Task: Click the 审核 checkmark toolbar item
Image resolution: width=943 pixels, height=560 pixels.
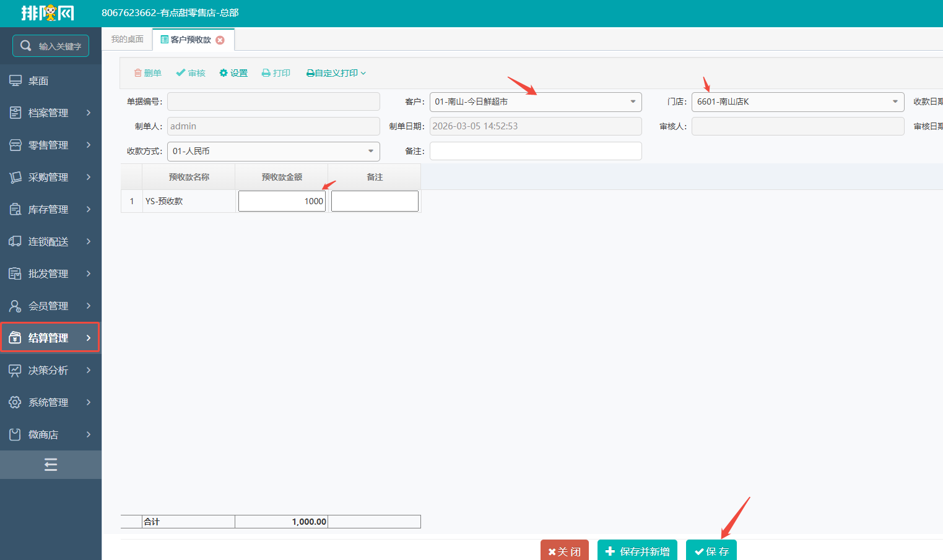Action: (x=191, y=73)
